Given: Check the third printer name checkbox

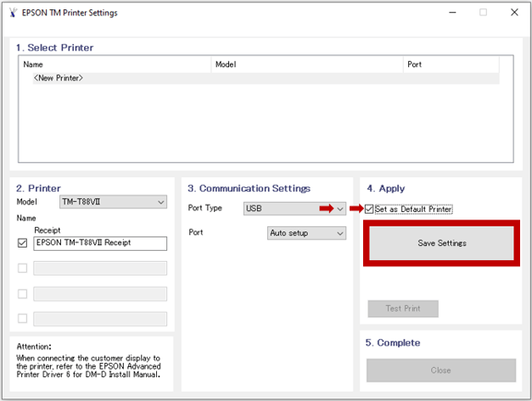Looking at the screenshot, I should (x=22, y=293).
